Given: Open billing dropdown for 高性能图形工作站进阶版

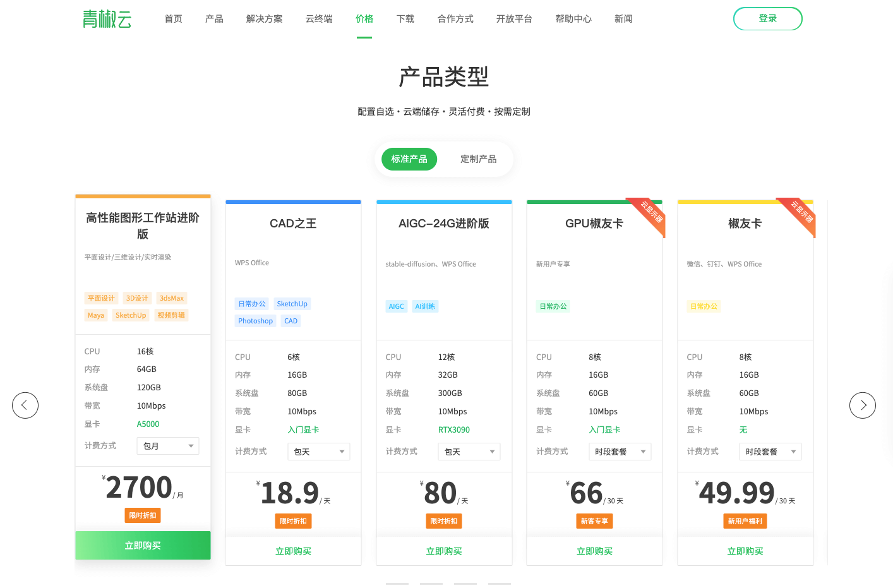Looking at the screenshot, I should (x=168, y=446).
